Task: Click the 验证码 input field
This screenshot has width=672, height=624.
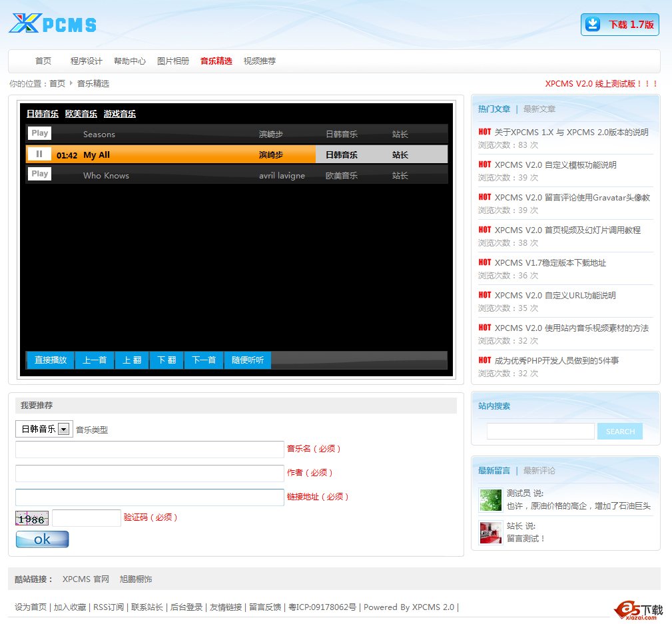Action: click(87, 518)
